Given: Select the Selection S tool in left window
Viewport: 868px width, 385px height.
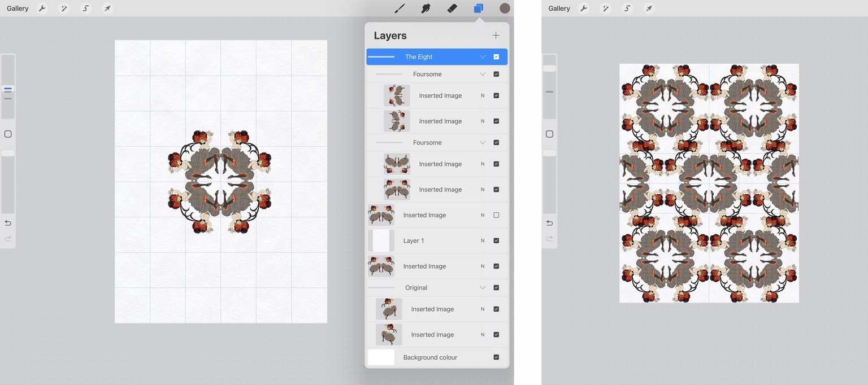Looking at the screenshot, I should click(x=85, y=8).
